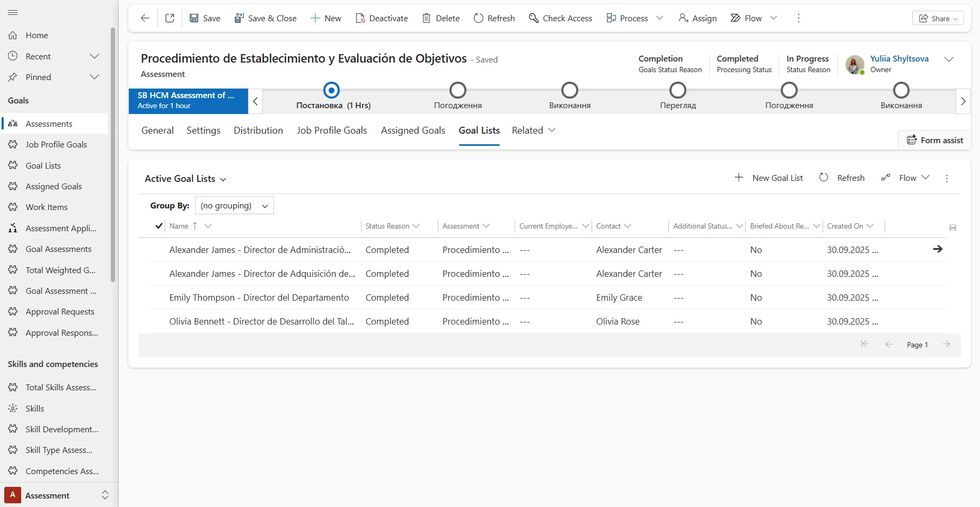980x507 pixels.
Task: Open Form assist panel
Action: (x=935, y=140)
